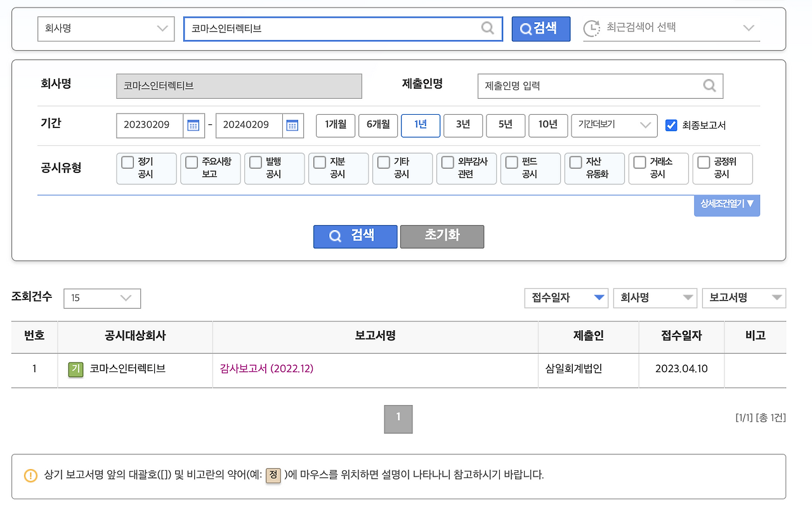Expand the 상세조건열기 detailed conditions panel
The height and width of the screenshot is (514, 812).
coord(727,205)
